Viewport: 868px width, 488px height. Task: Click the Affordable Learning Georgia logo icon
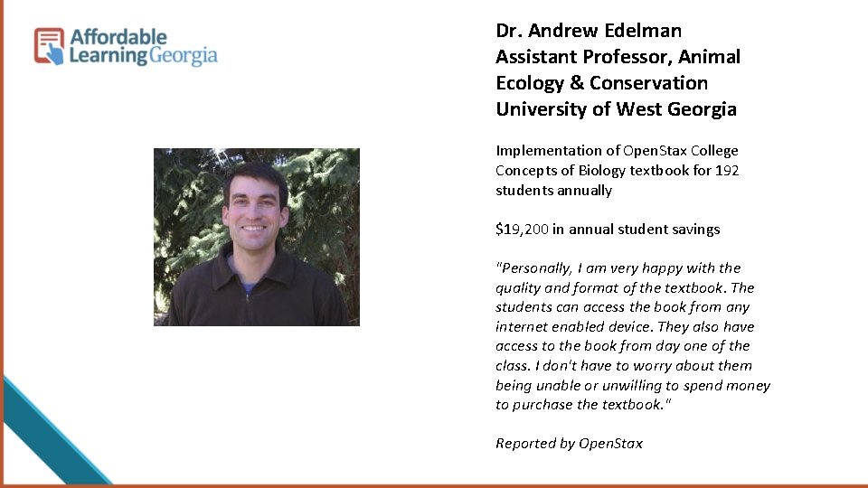[49, 46]
